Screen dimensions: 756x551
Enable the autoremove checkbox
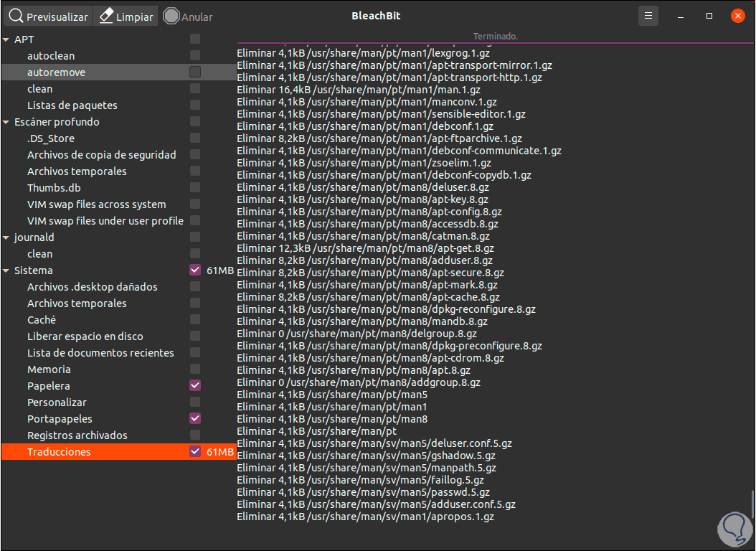[195, 72]
